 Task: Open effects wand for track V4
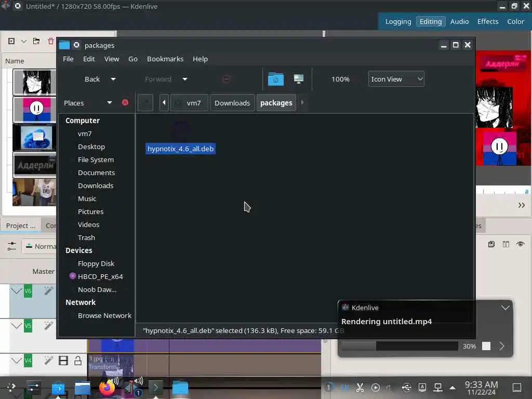(x=48, y=361)
